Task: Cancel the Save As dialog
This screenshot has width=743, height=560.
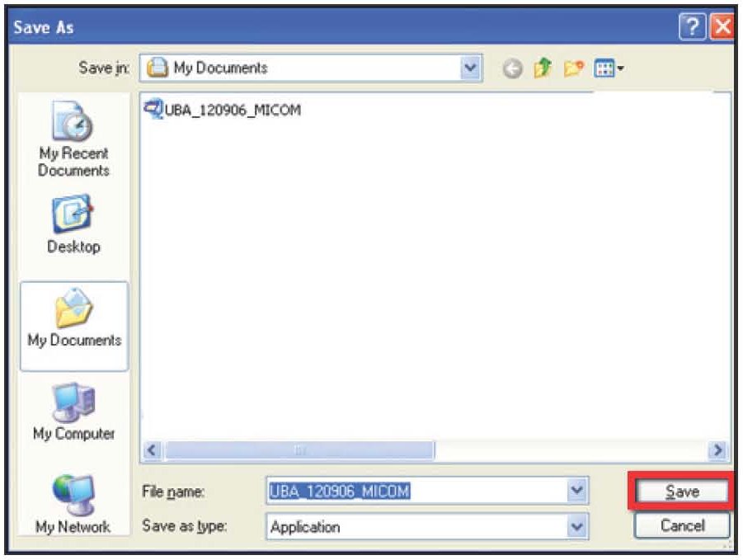Action: [682, 526]
